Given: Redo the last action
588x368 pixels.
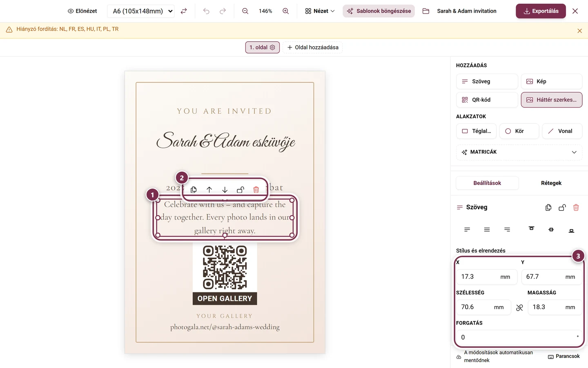Looking at the screenshot, I should click(223, 11).
